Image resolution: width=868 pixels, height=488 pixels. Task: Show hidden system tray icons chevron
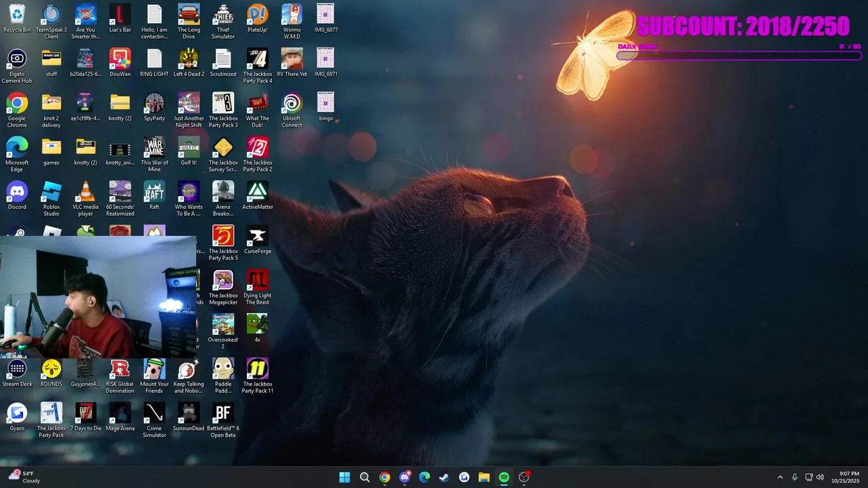(x=780, y=477)
